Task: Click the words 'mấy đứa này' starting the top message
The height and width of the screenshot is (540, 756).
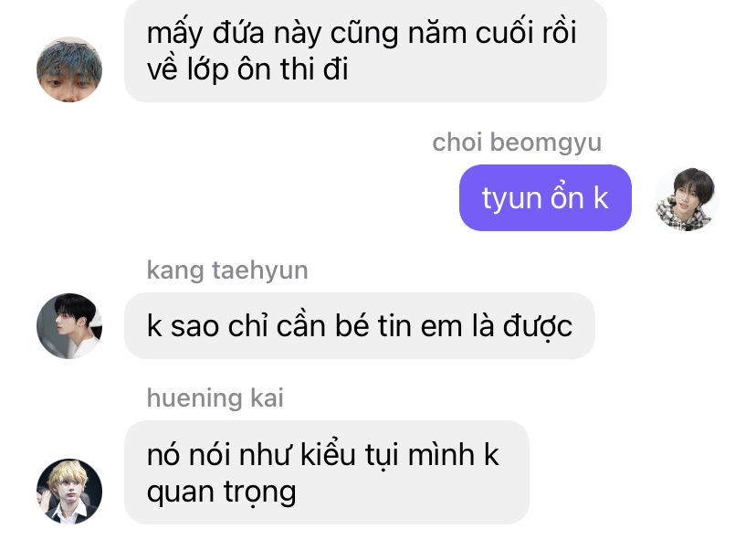Action: click(x=230, y=34)
